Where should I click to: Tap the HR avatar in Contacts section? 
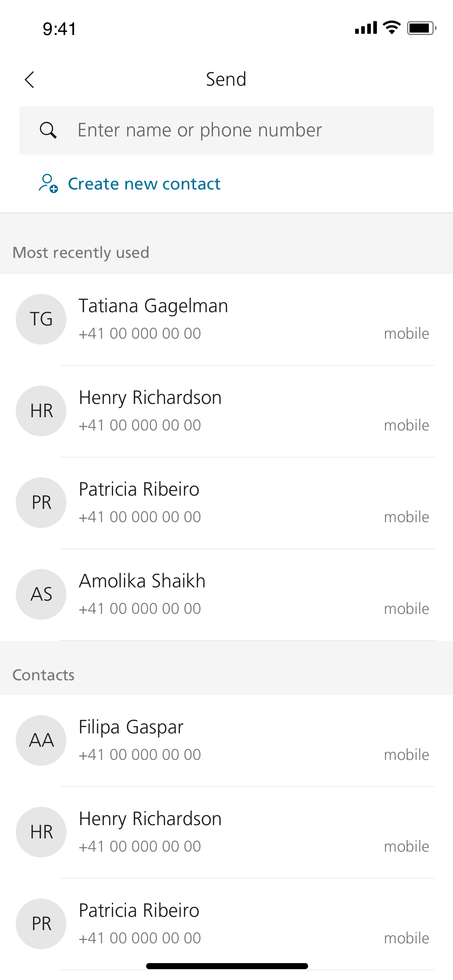click(41, 832)
